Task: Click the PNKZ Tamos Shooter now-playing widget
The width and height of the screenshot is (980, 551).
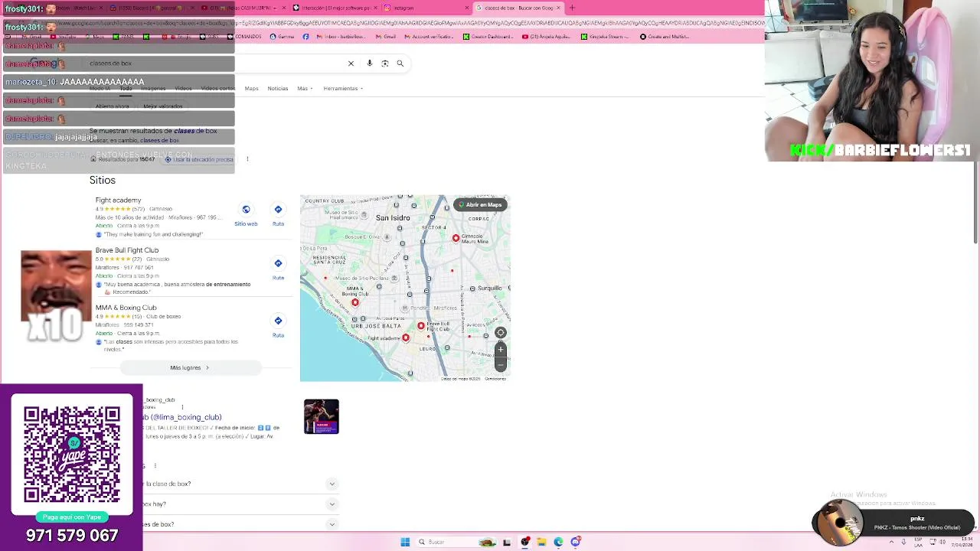Action: pos(893,523)
